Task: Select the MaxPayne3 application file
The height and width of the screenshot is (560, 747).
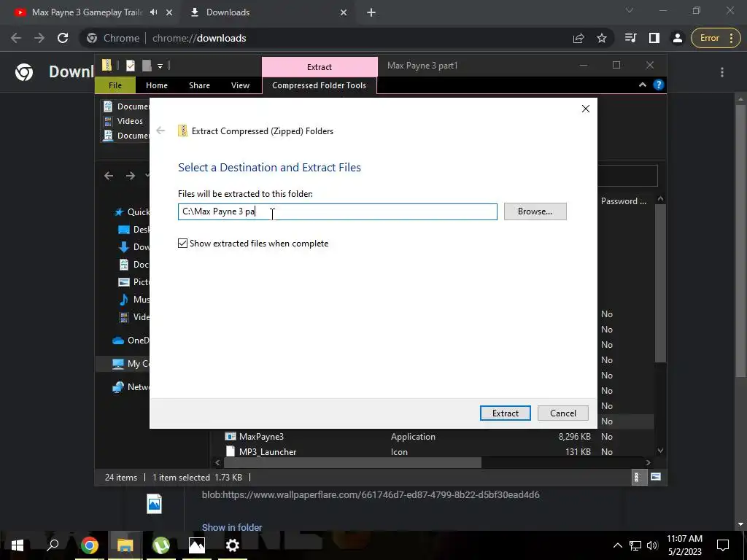Action: (261, 437)
